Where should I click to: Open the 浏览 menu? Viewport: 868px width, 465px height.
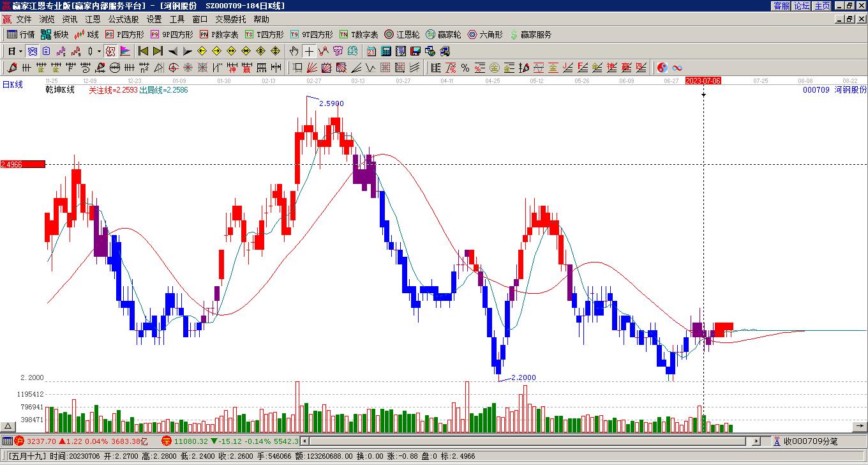(47, 20)
